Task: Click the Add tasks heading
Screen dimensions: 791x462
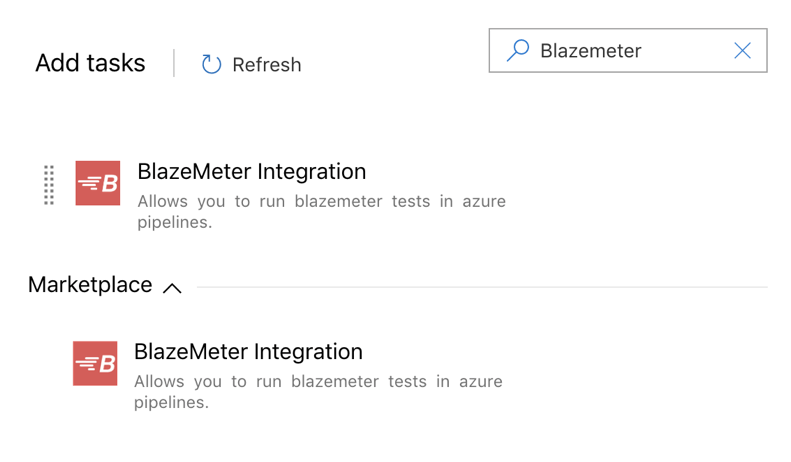Action: tap(90, 63)
